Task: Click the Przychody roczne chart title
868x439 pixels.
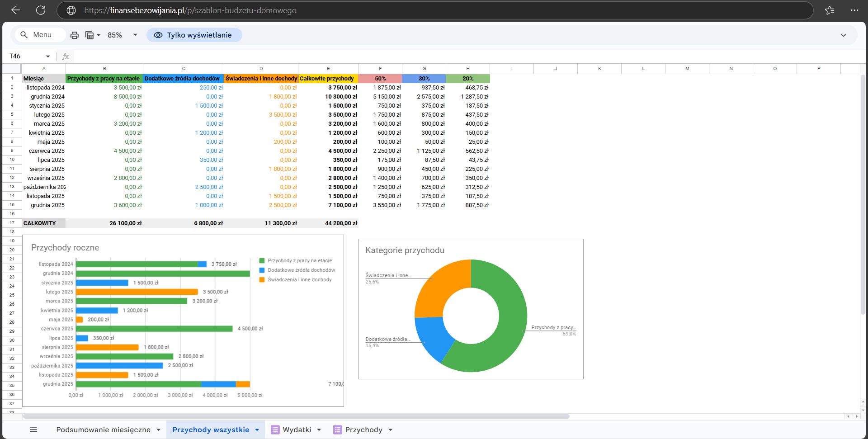Action: pos(65,248)
